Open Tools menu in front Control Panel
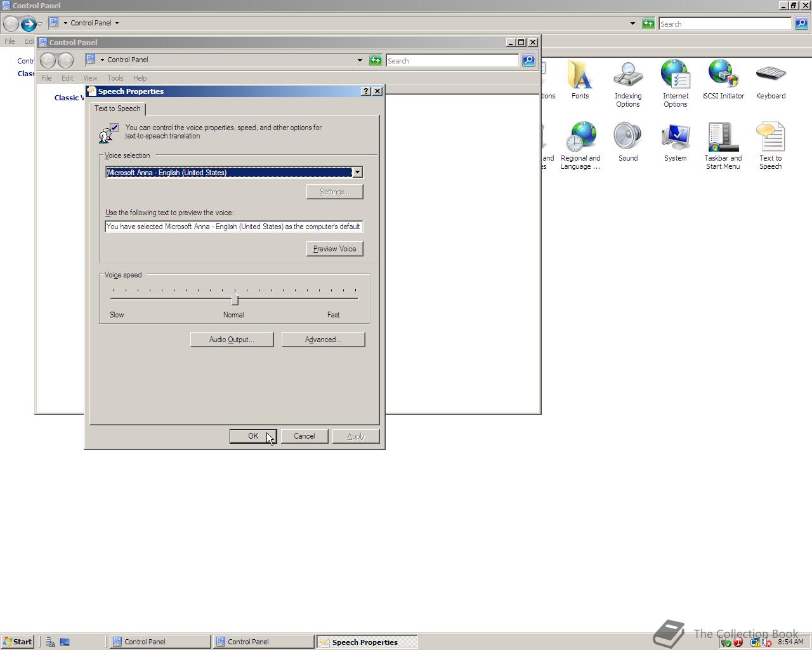 [x=115, y=78]
